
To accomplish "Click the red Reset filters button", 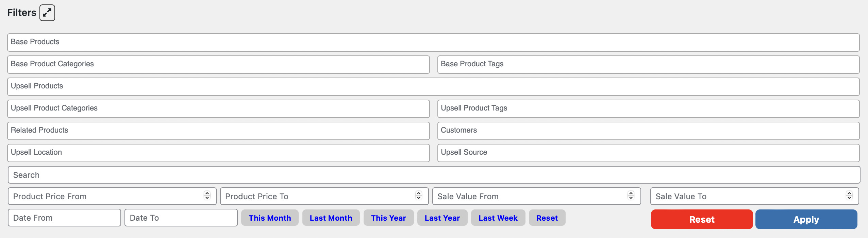I will click(702, 219).
